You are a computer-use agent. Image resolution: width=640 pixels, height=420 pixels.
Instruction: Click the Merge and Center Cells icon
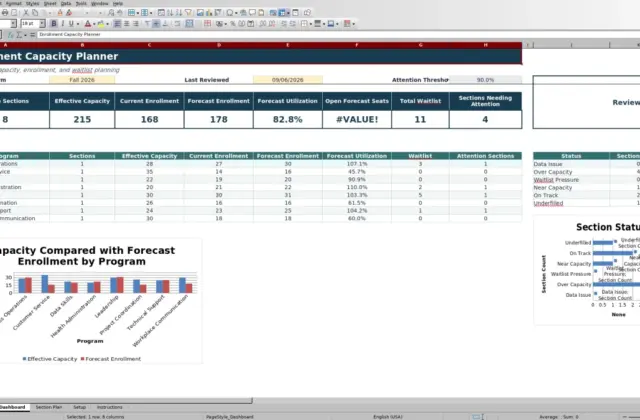(x=189, y=24)
